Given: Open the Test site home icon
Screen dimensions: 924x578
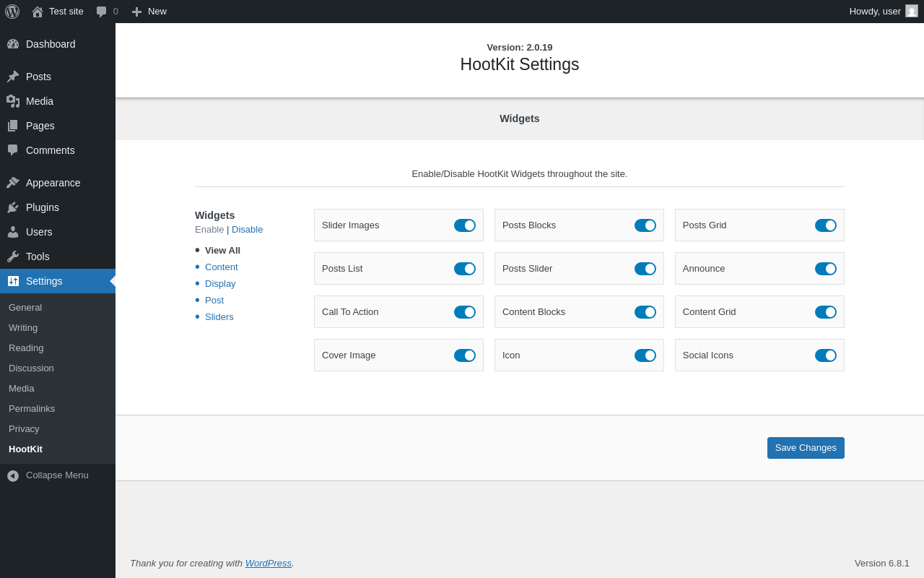Looking at the screenshot, I should click(38, 12).
